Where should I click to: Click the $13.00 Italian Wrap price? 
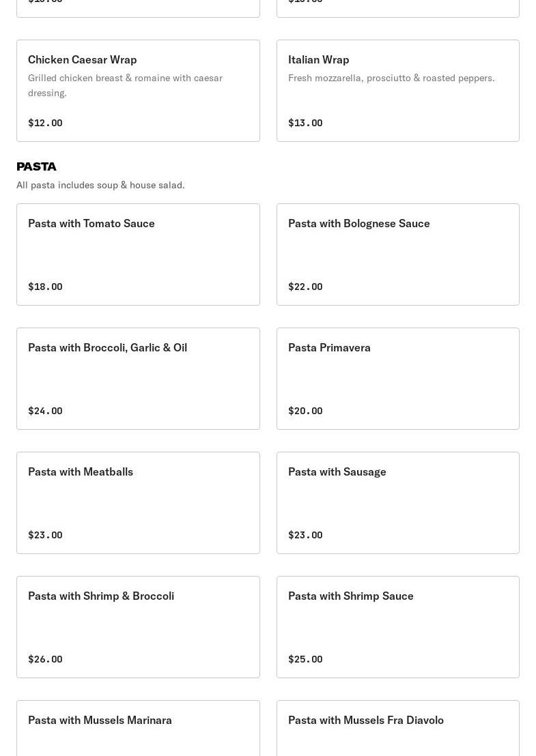305,123
